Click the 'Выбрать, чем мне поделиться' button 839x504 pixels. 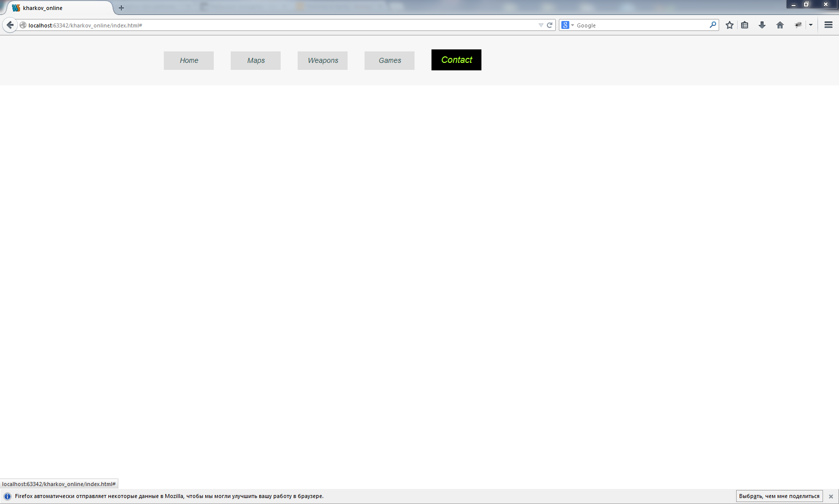(x=779, y=496)
